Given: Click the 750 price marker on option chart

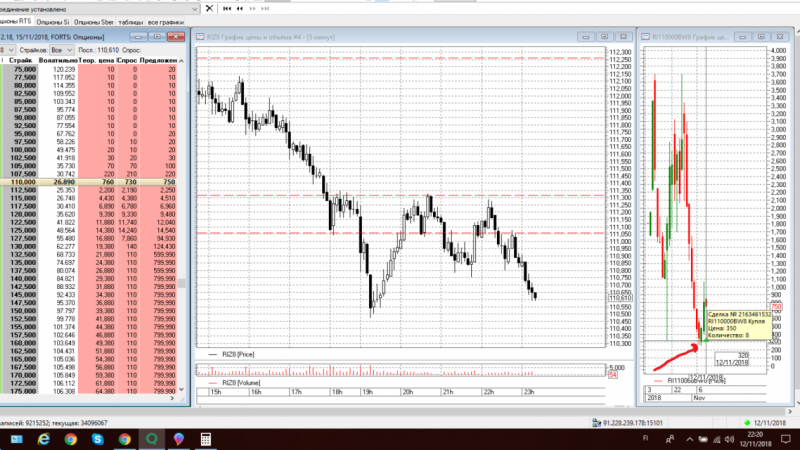Looking at the screenshot, I should [x=776, y=307].
